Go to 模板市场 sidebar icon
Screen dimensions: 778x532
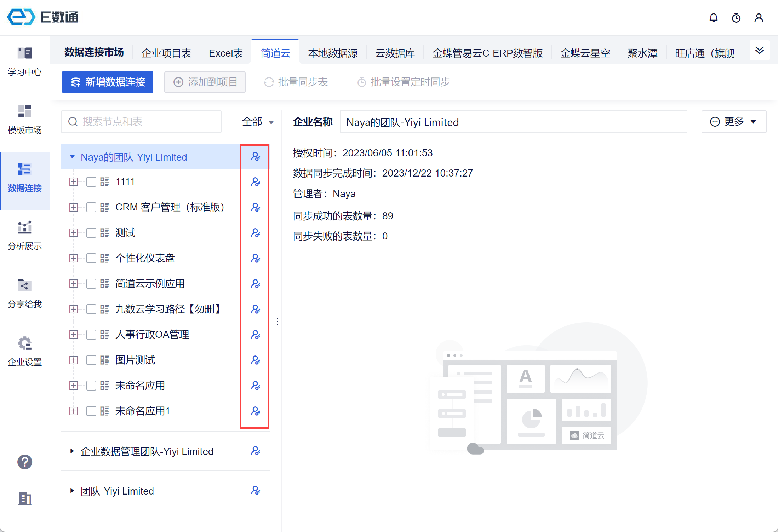click(x=24, y=120)
